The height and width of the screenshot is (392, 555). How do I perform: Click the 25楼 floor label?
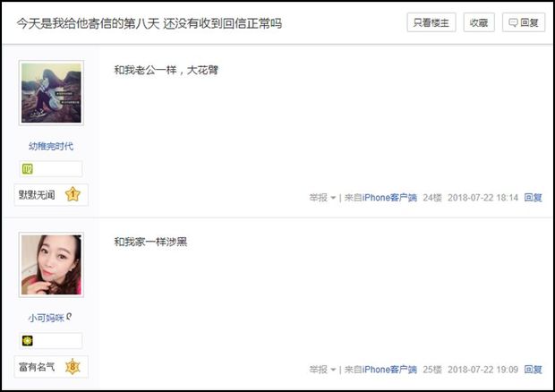click(432, 370)
